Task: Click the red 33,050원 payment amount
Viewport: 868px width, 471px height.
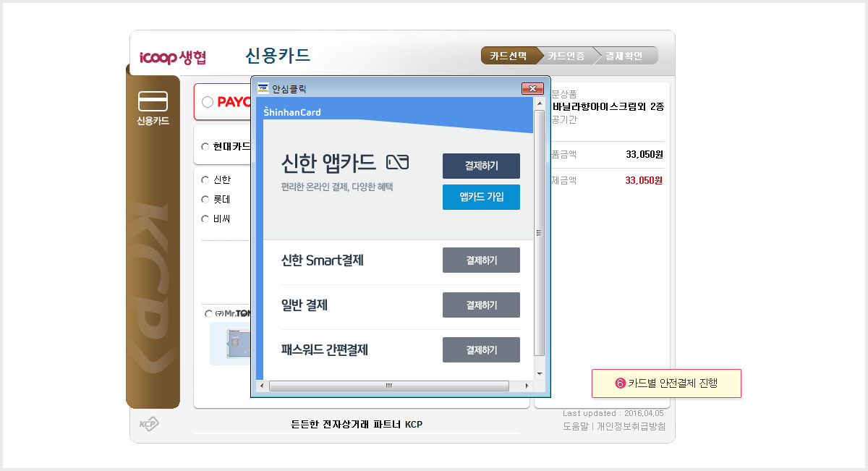Action: click(x=644, y=180)
